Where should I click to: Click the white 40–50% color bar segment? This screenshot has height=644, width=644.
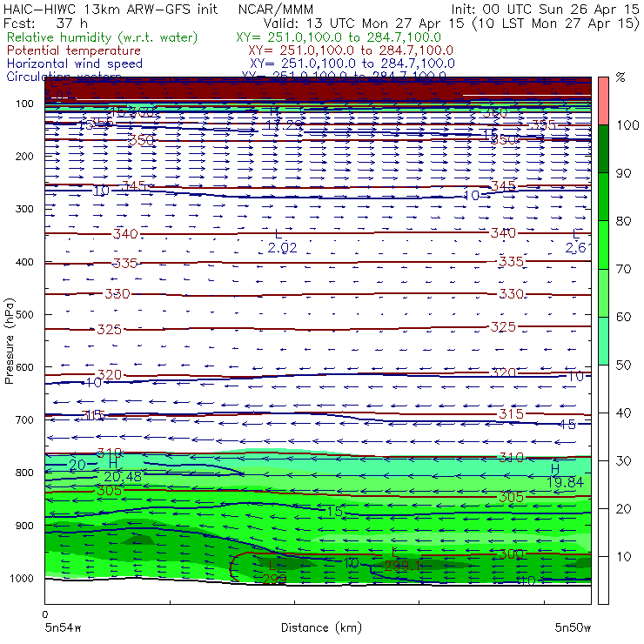coord(603,389)
